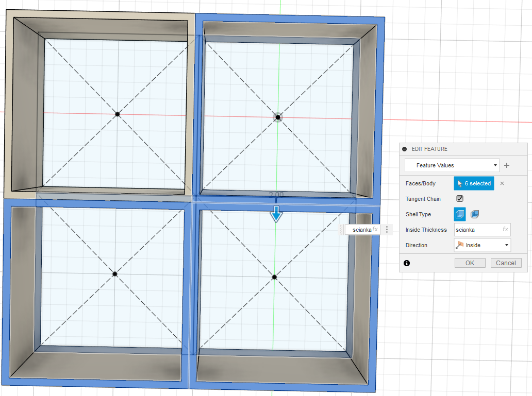Viewport: 532px width, 396px height.
Task: Expand the Direction dropdown showing Inside
Action: (x=483, y=245)
